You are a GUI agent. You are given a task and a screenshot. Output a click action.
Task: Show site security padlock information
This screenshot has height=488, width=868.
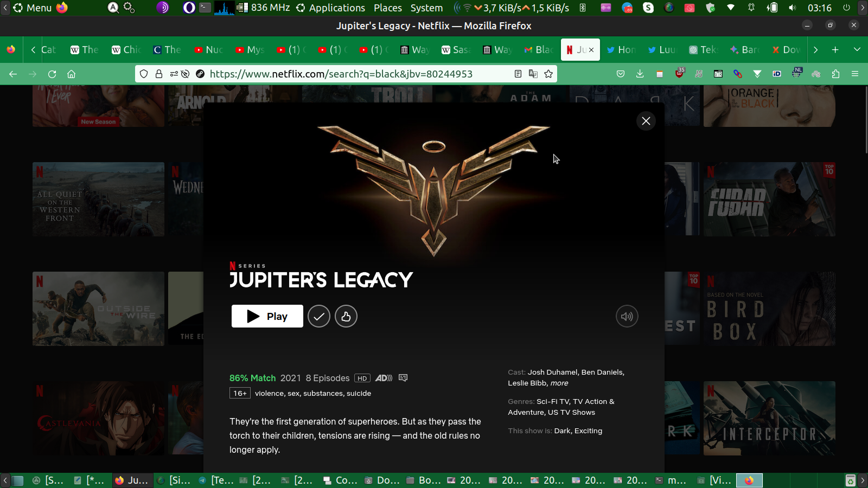[159, 74]
